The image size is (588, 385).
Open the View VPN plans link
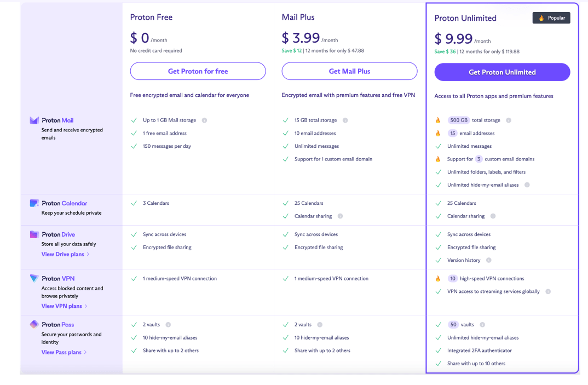coord(64,306)
